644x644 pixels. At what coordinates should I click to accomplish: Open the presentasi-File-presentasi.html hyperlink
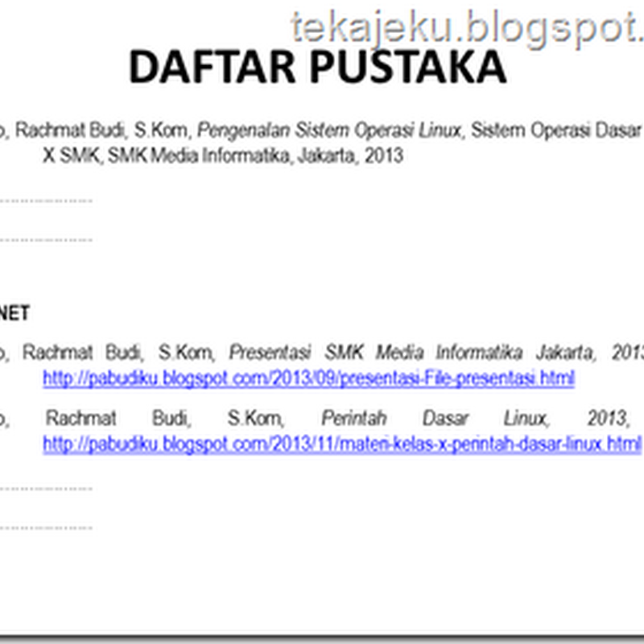310,375
